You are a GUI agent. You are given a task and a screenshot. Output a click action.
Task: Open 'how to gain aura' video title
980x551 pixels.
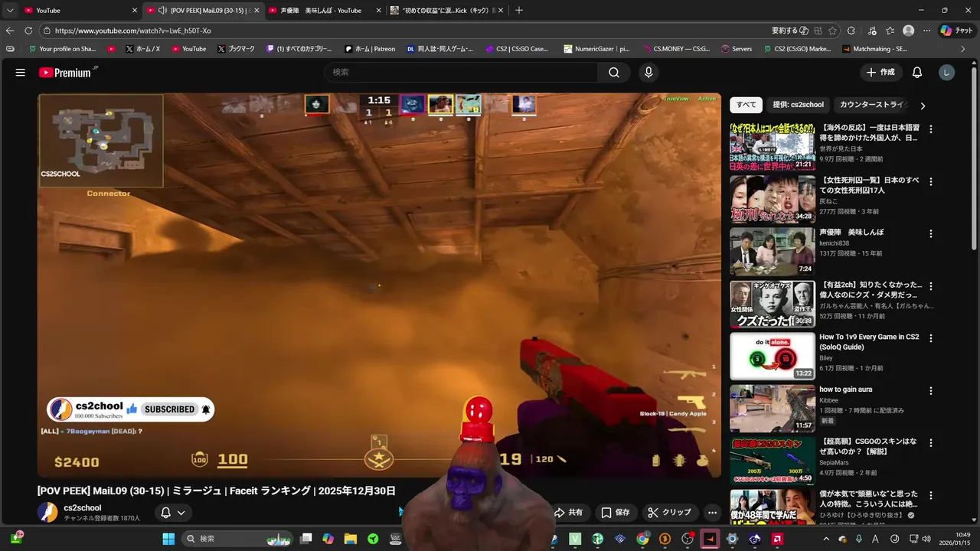(845, 390)
